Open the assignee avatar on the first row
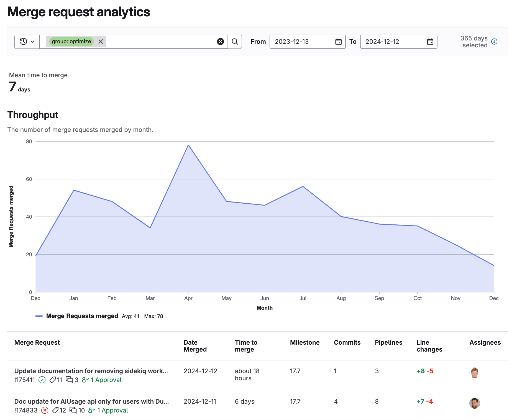512x420 pixels. [x=475, y=373]
